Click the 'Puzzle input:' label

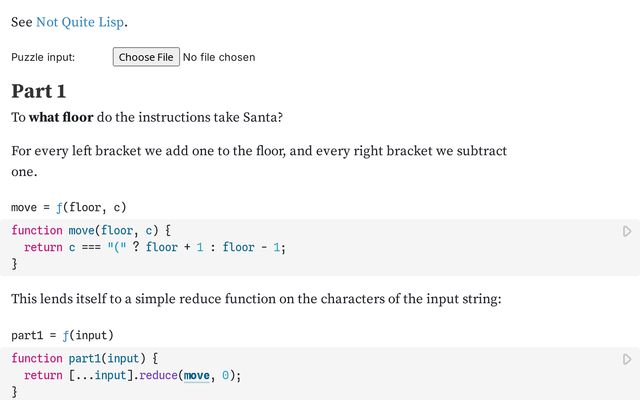pyautogui.click(x=43, y=57)
